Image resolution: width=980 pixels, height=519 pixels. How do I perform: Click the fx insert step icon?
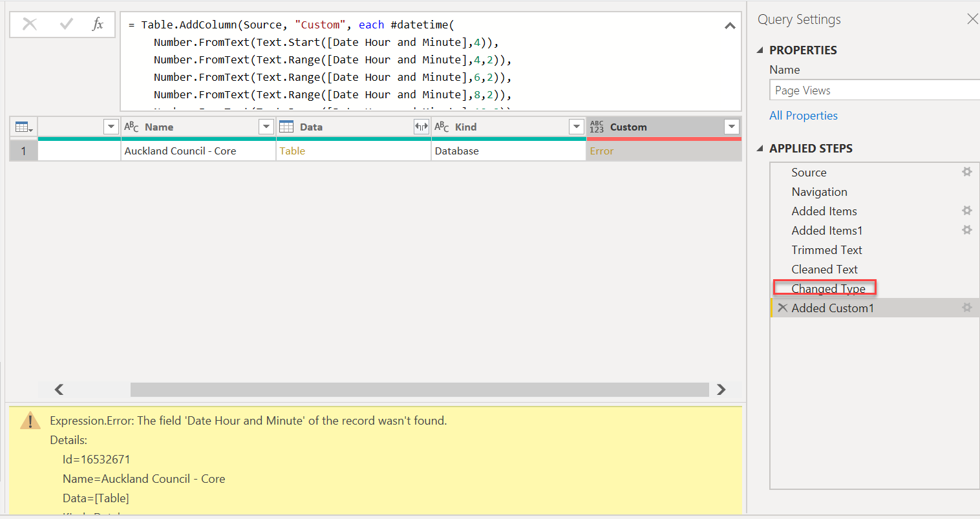(x=98, y=25)
